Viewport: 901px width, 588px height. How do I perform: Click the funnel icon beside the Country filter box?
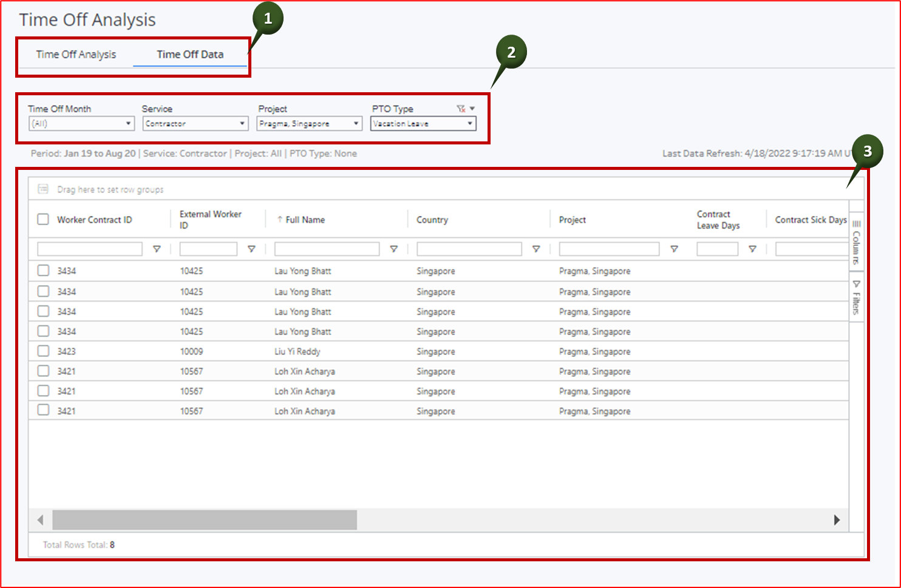tap(536, 248)
